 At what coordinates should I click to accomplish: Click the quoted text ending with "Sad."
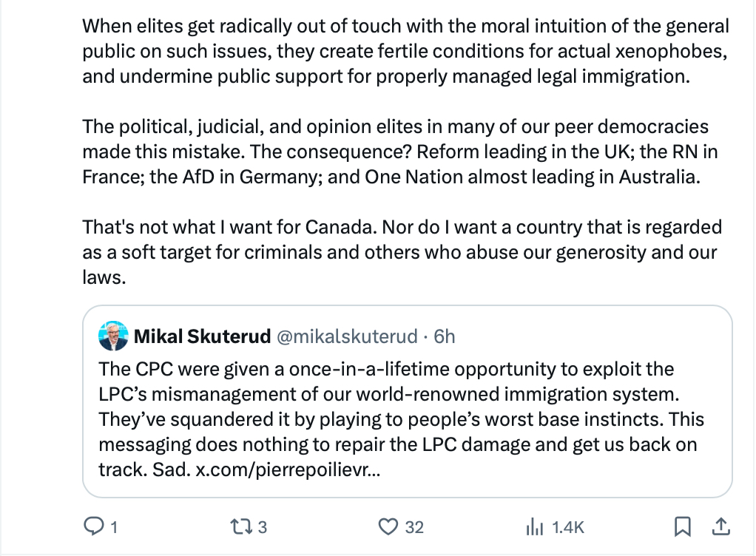(x=401, y=418)
